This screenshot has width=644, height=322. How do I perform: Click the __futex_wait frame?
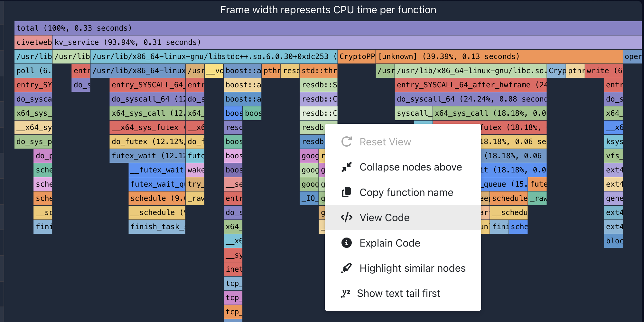click(157, 170)
